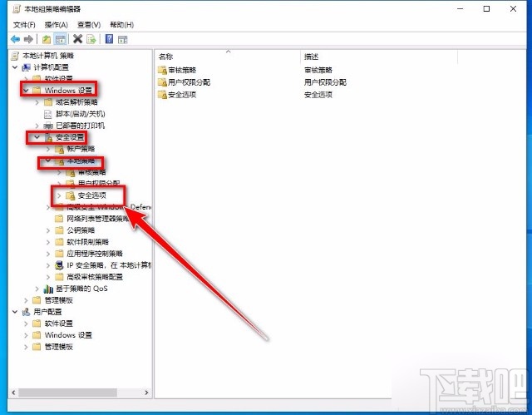Open the 帮助(H) menu
Screen dimensions: 532x415
coord(122,25)
